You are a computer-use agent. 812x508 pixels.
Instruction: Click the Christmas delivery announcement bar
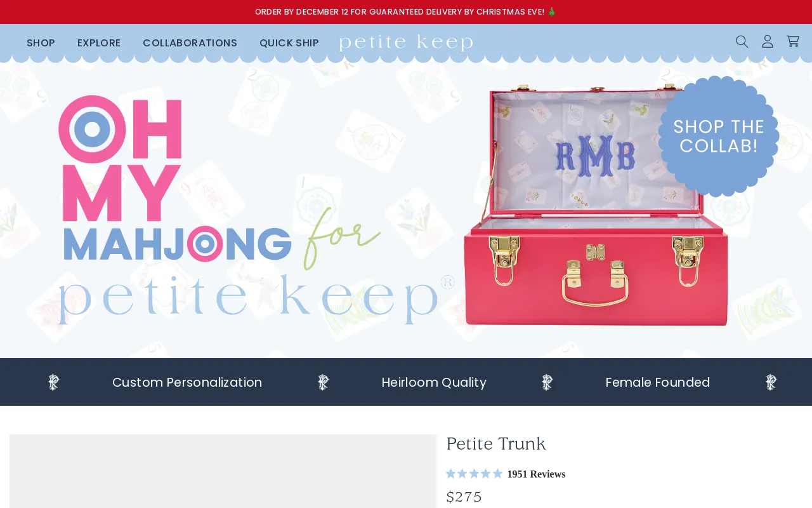(406, 12)
